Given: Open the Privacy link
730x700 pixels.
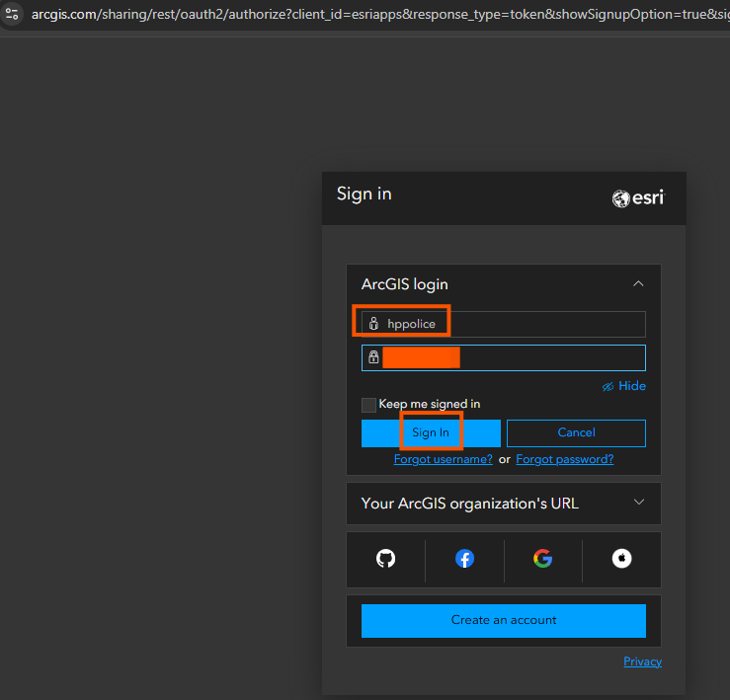Looking at the screenshot, I should pyautogui.click(x=642, y=661).
